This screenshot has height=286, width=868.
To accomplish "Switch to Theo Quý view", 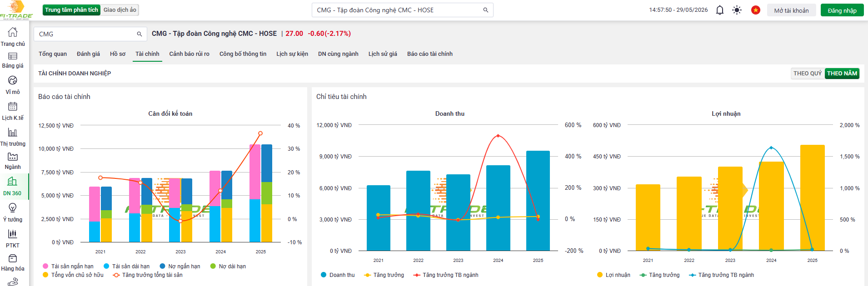I will tap(808, 74).
